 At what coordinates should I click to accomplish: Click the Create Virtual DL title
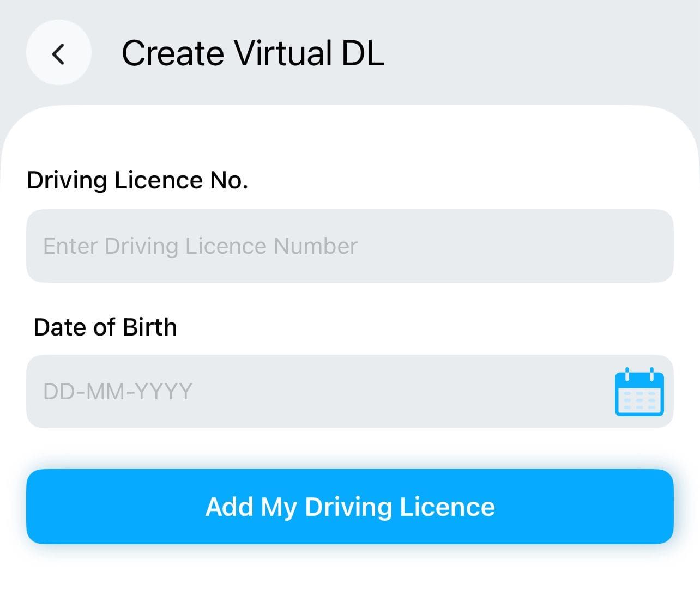pos(252,53)
